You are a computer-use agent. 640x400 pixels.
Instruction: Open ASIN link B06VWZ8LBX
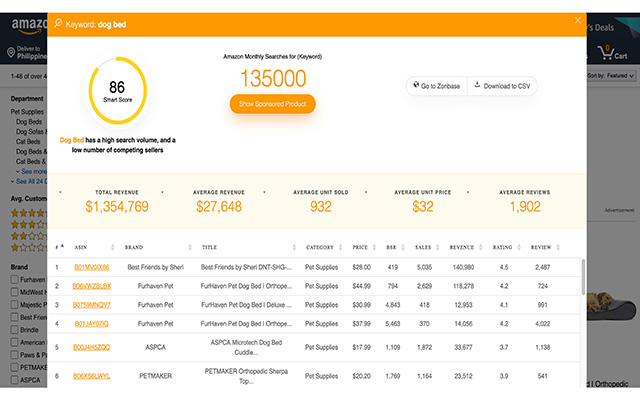pos(91,286)
